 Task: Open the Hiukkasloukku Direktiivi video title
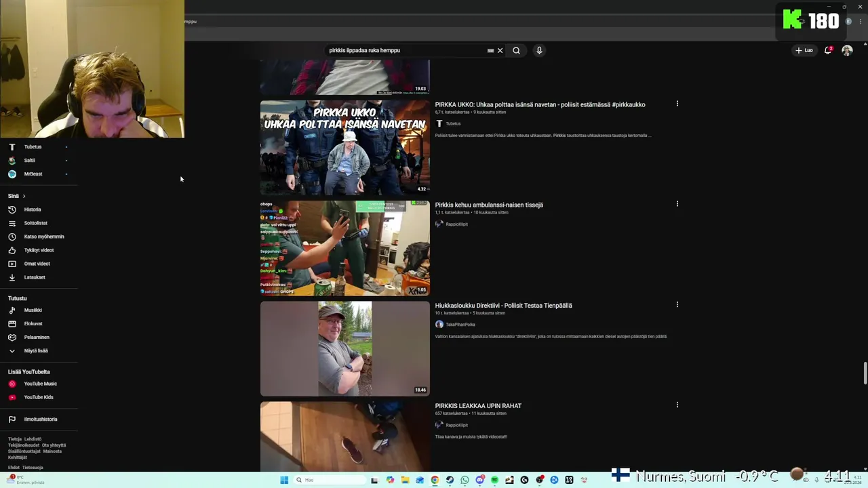(x=504, y=306)
